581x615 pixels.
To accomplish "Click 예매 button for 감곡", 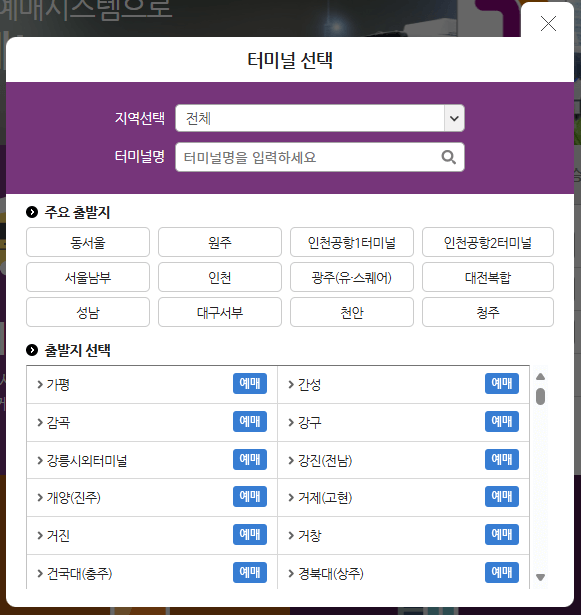I will tap(250, 421).
